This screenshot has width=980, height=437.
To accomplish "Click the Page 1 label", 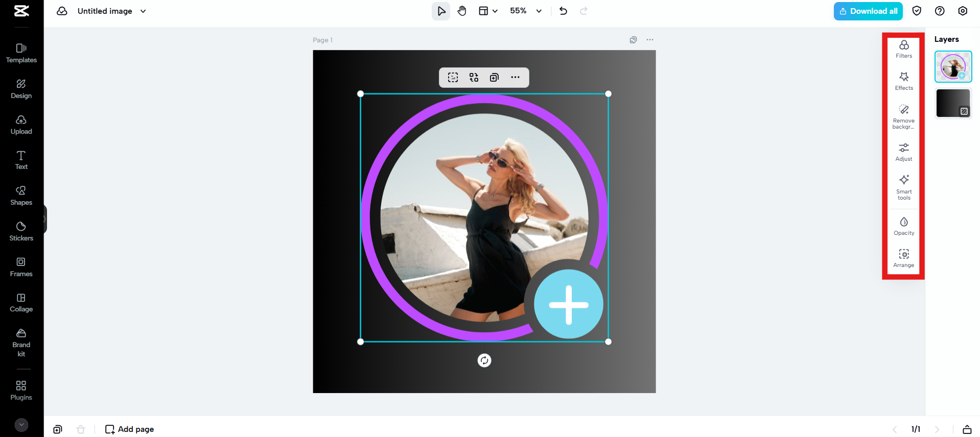I will click(323, 40).
